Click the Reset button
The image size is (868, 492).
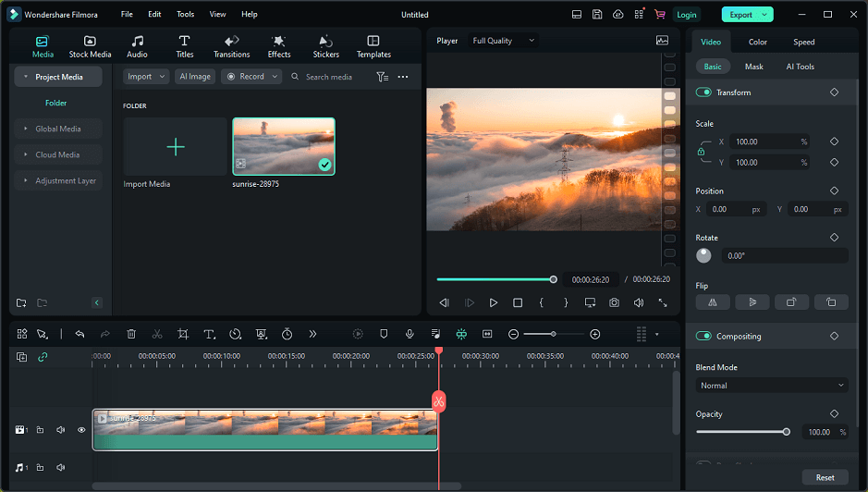[825, 477]
